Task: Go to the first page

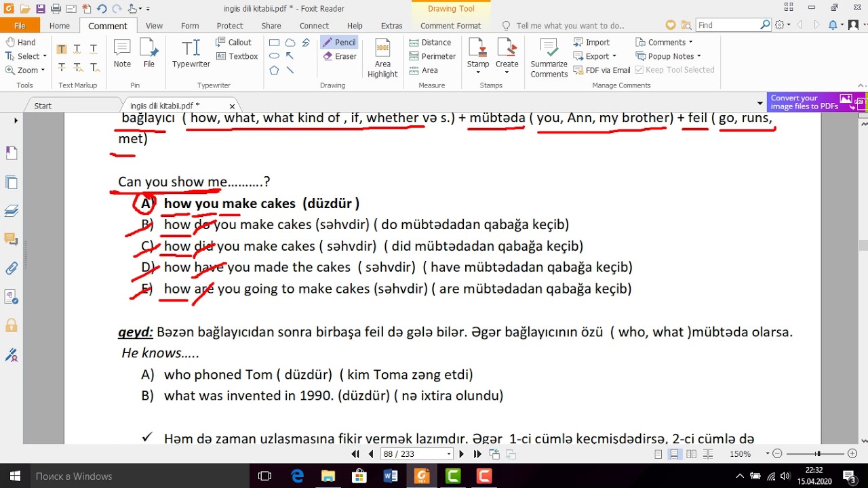Action: (355, 454)
